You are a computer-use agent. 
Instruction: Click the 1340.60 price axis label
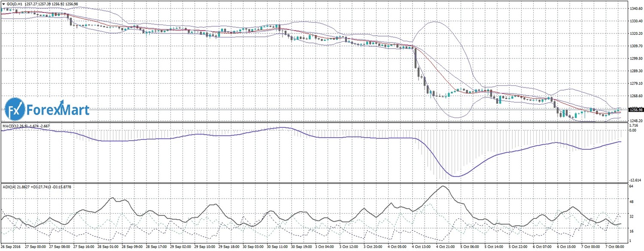(x=635, y=8)
